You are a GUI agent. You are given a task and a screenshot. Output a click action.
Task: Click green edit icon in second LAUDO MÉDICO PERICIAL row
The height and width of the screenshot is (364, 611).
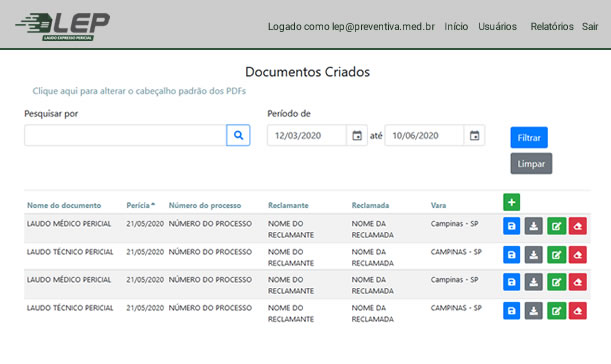coord(556,282)
